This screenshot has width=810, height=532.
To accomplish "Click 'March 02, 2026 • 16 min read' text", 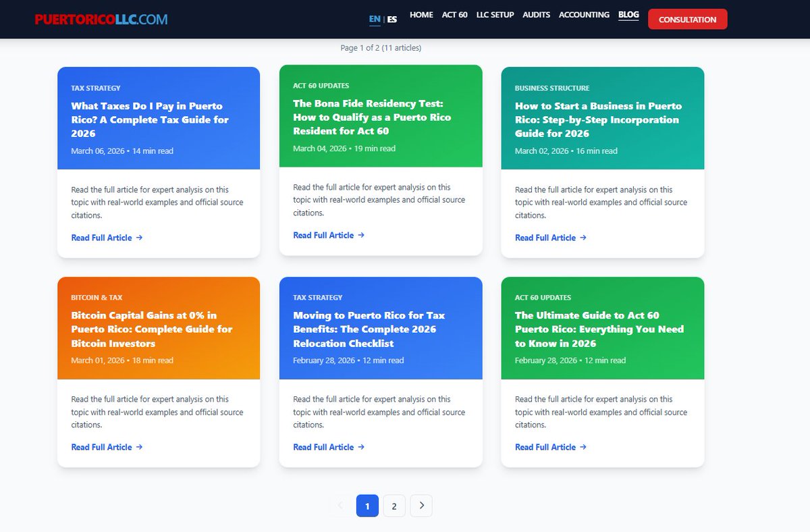I will pos(566,151).
